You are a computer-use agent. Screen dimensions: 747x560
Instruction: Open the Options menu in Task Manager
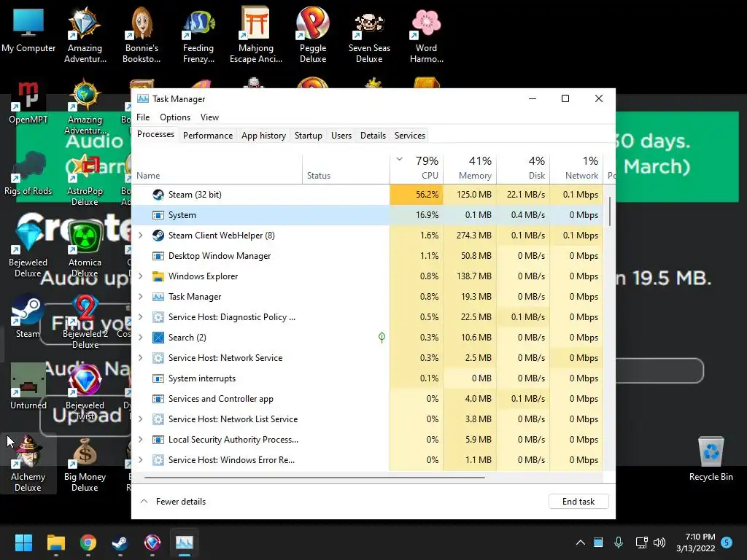175,117
